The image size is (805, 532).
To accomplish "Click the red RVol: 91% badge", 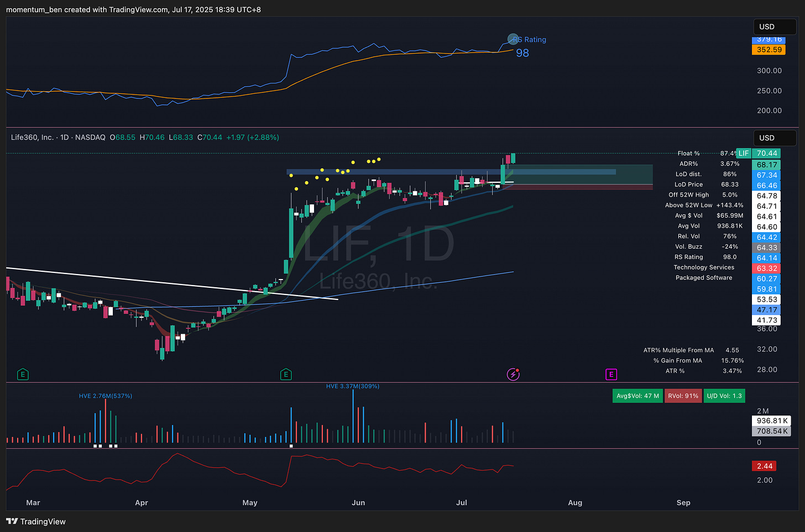I will tap(683, 396).
